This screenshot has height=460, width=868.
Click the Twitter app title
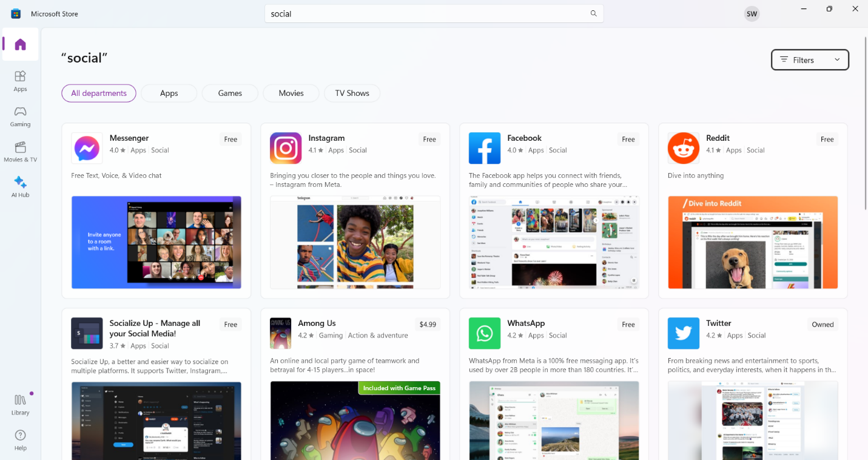pyautogui.click(x=719, y=323)
